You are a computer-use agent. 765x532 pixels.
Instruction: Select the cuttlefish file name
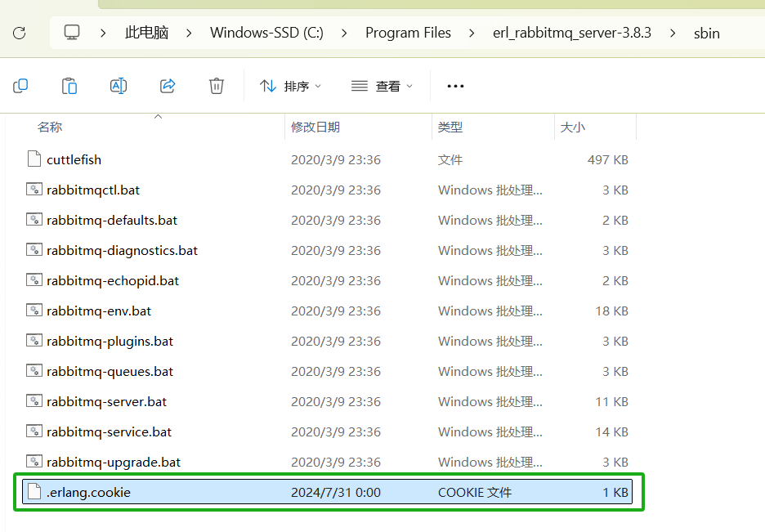point(74,160)
